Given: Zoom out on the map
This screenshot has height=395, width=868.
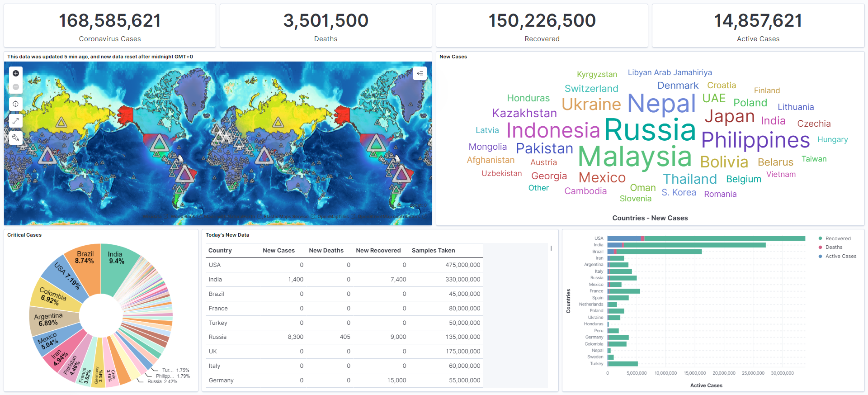Looking at the screenshot, I should (x=16, y=87).
